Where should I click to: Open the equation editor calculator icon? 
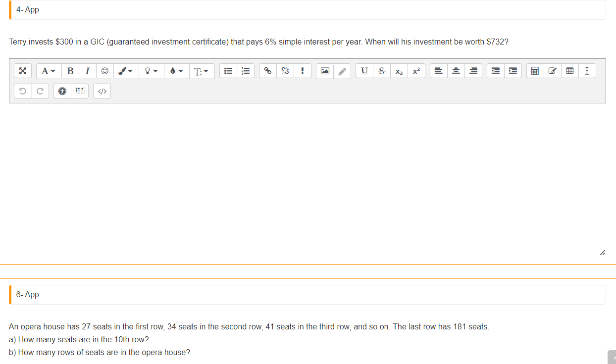point(535,71)
